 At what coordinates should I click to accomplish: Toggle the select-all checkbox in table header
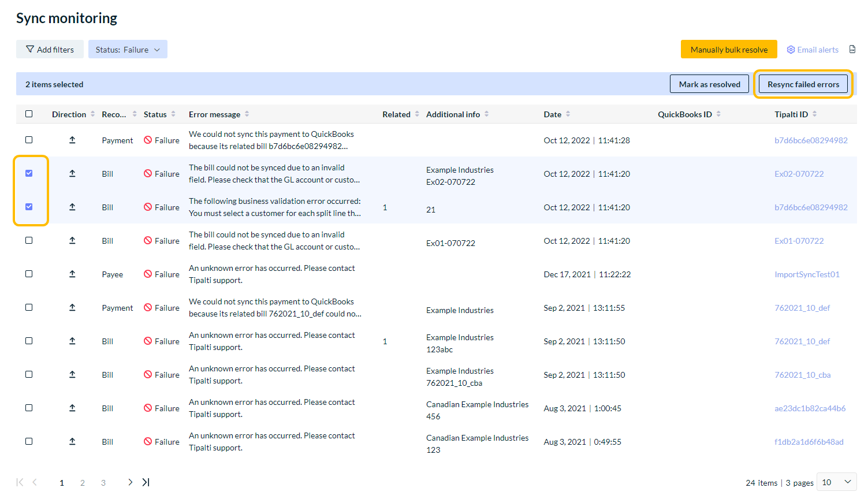(x=29, y=114)
